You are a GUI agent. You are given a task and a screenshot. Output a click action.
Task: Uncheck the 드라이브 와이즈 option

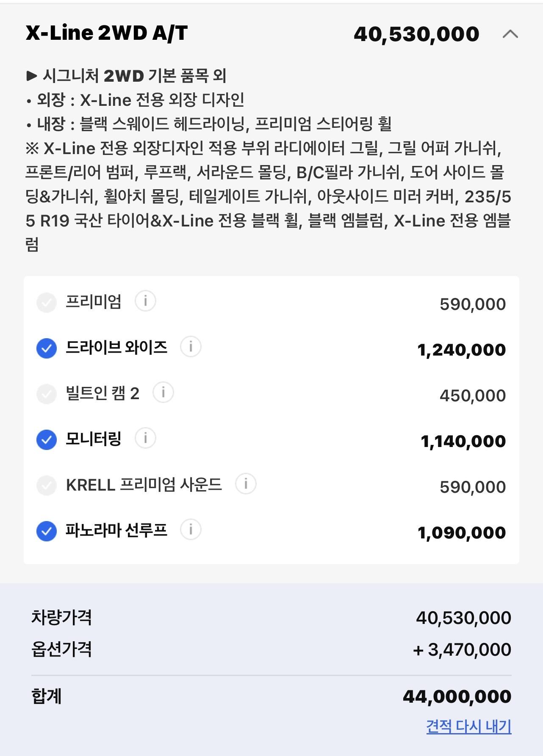pyautogui.click(x=47, y=348)
